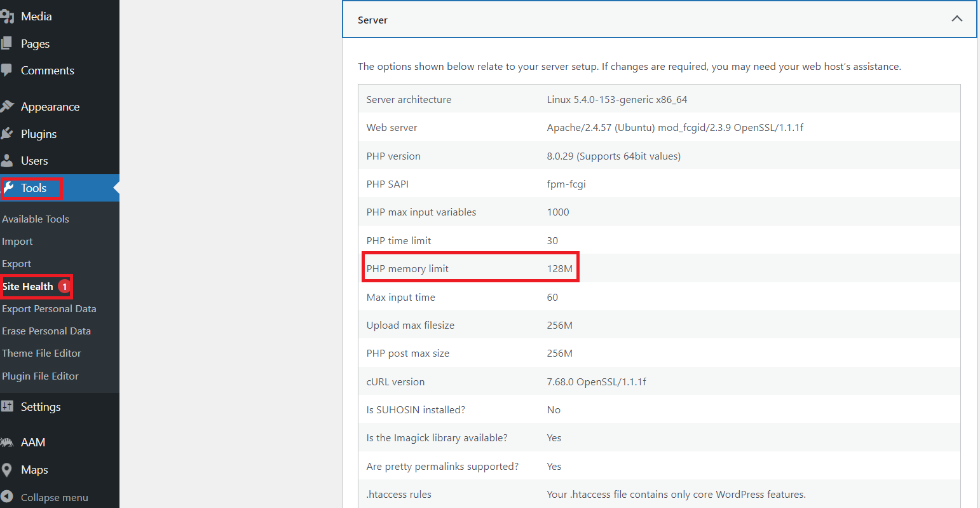This screenshot has height=508, width=980.
Task: Click the Settings sliders icon
Action: coord(7,406)
